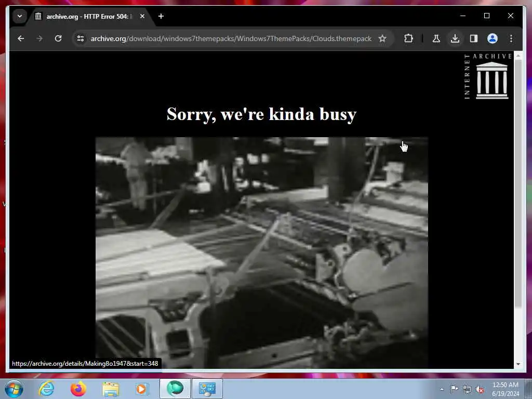532x399 pixels.
Task: Click the scrollbar down arrow
Action: click(518, 364)
